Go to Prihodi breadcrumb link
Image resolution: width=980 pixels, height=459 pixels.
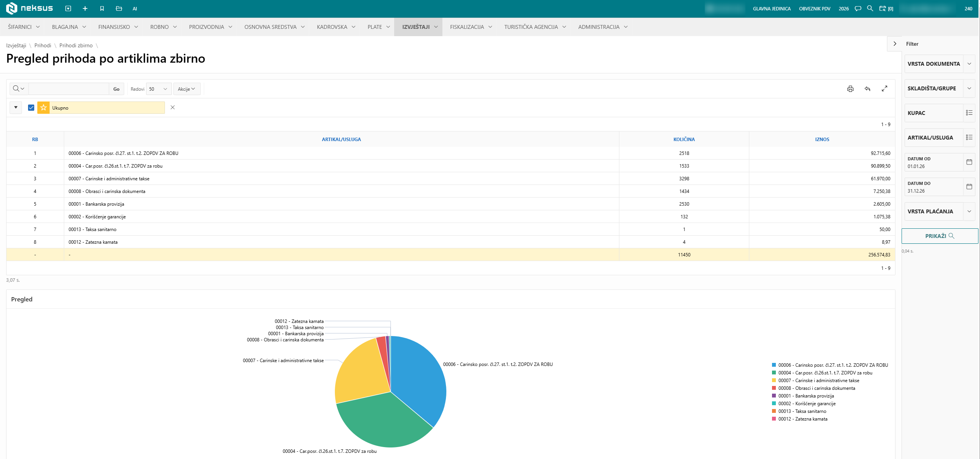(x=43, y=45)
